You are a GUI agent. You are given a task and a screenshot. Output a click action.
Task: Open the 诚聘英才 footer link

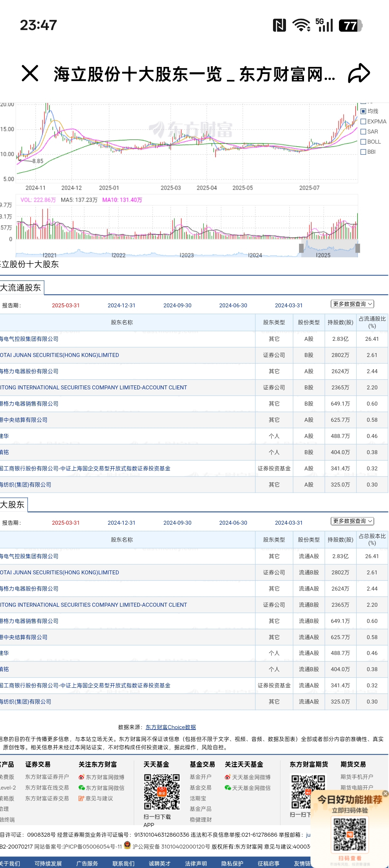(160, 863)
